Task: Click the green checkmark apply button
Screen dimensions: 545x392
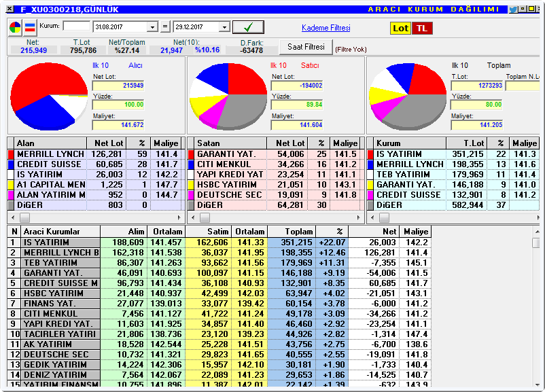Action: click(248, 27)
